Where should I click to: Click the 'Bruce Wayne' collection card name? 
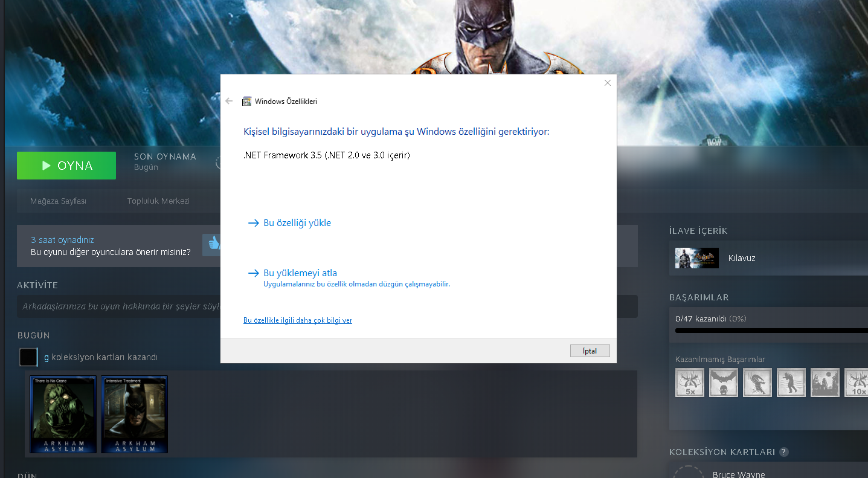tap(739, 474)
